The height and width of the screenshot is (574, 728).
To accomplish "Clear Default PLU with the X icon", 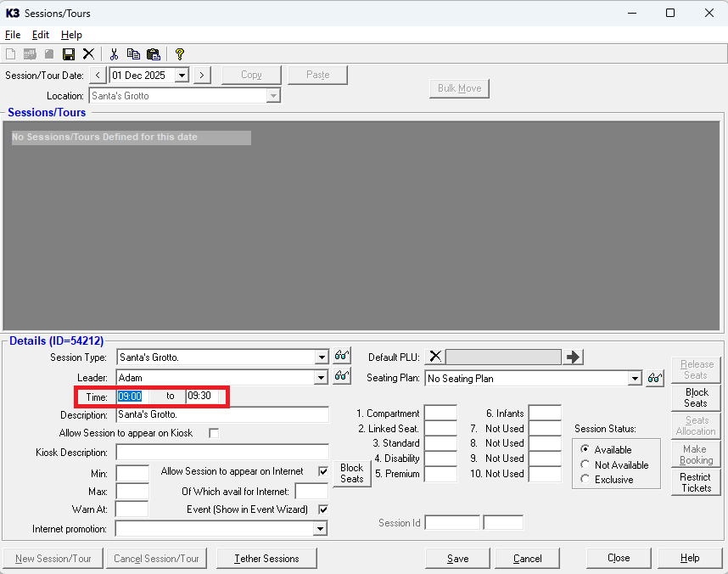I will click(x=435, y=357).
